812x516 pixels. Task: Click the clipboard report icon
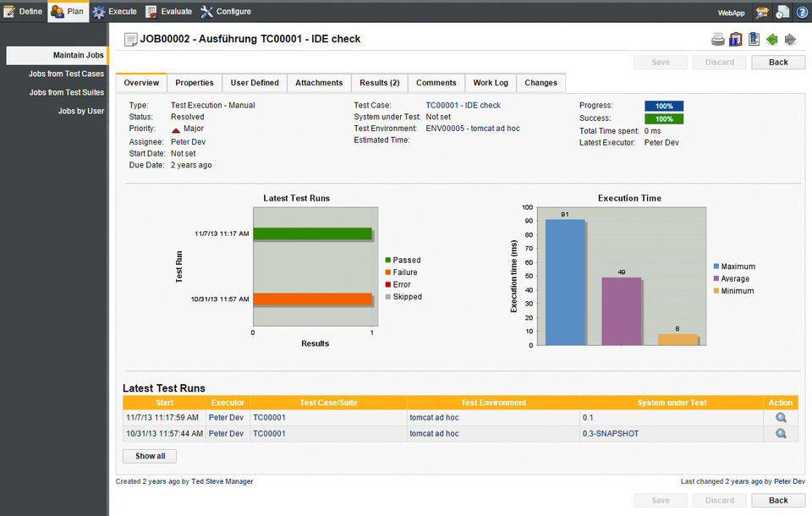[735, 39]
